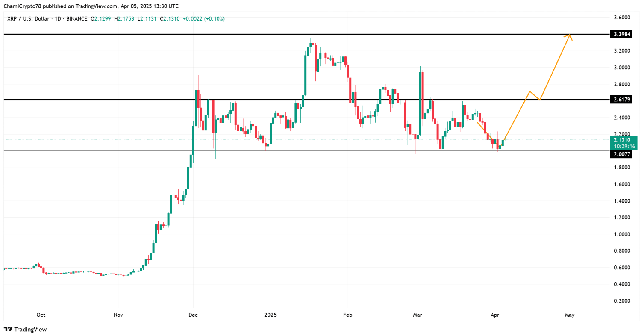
Task: Click the May label on time axis
Action: click(570, 315)
